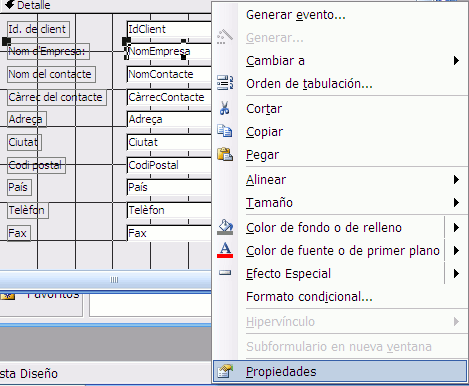Select the CodiPostal field control
469x386 pixels.
coord(169,165)
